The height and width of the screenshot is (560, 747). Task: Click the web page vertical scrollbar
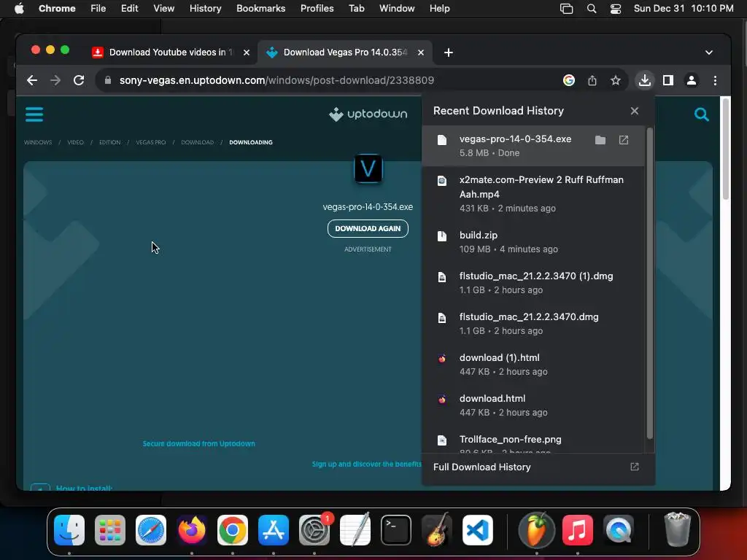[726, 149]
